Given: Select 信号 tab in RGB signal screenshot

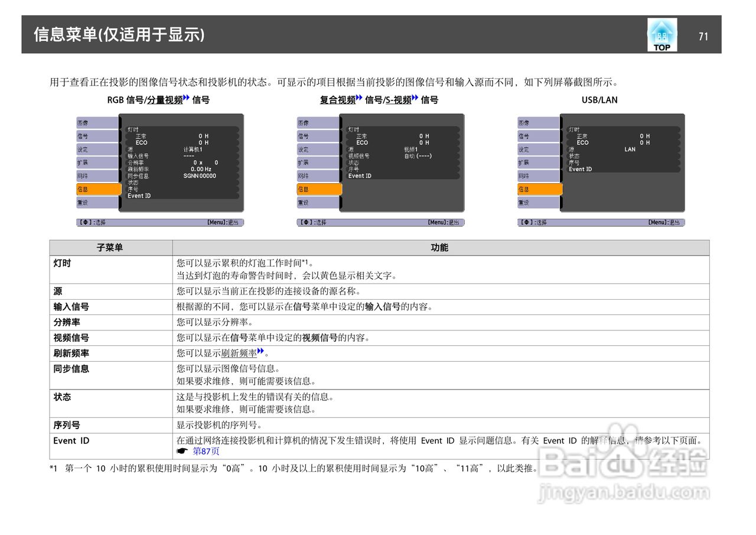Looking at the screenshot, I should [98, 136].
